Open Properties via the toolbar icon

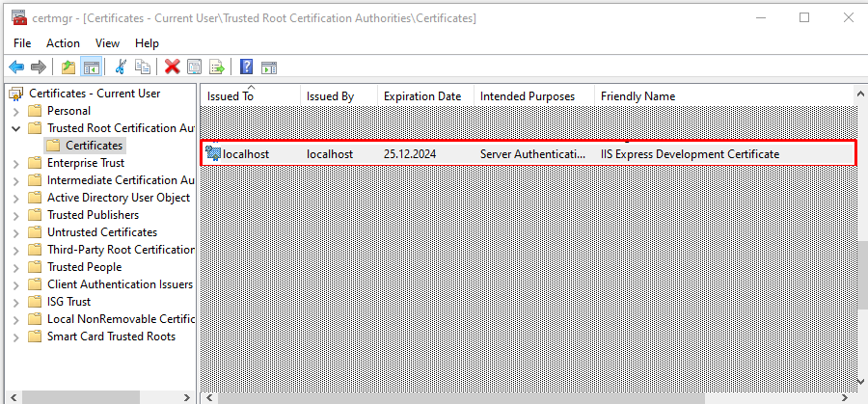point(194,67)
